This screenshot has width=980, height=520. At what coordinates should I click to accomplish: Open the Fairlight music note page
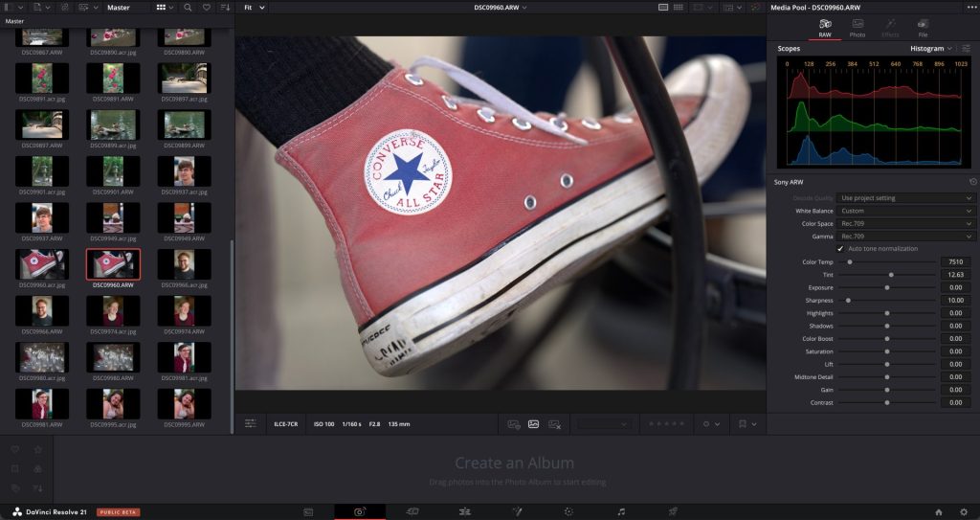[x=620, y=511]
